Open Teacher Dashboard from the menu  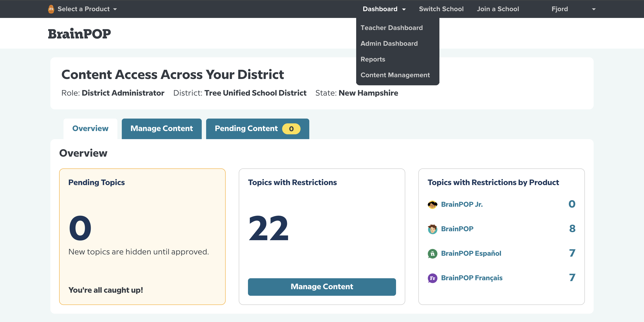391,28
